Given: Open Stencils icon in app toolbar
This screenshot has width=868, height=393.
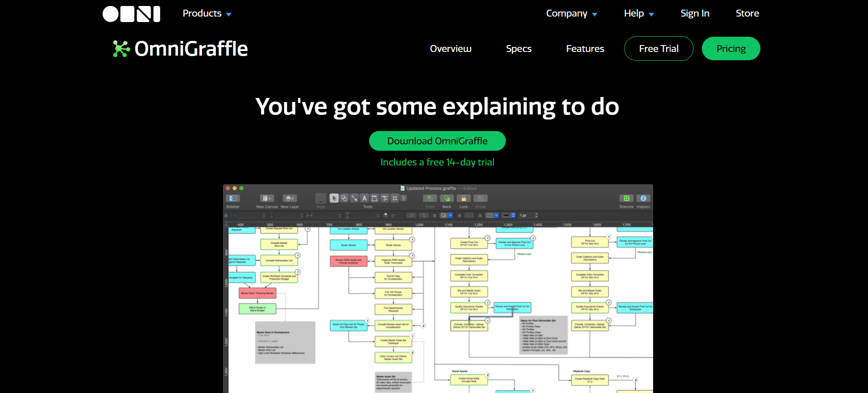Looking at the screenshot, I should pos(626,198).
